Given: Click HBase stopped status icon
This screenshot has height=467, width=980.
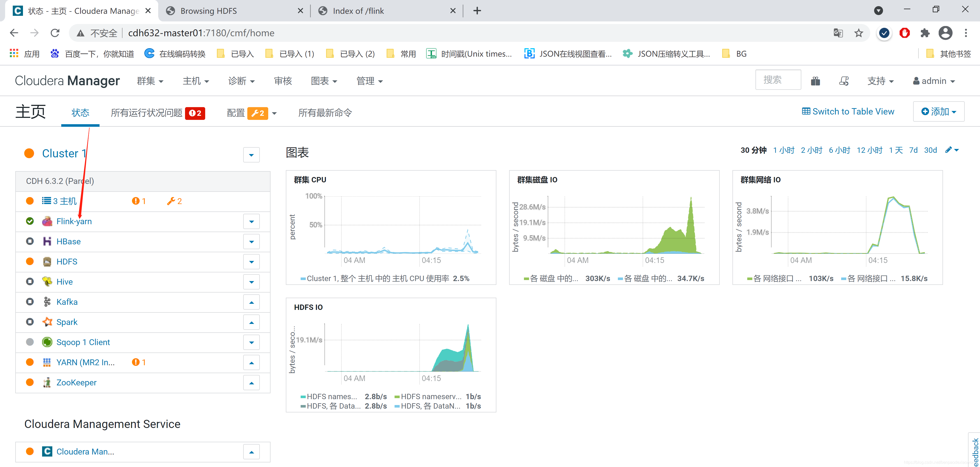Looking at the screenshot, I should pyautogui.click(x=30, y=242).
